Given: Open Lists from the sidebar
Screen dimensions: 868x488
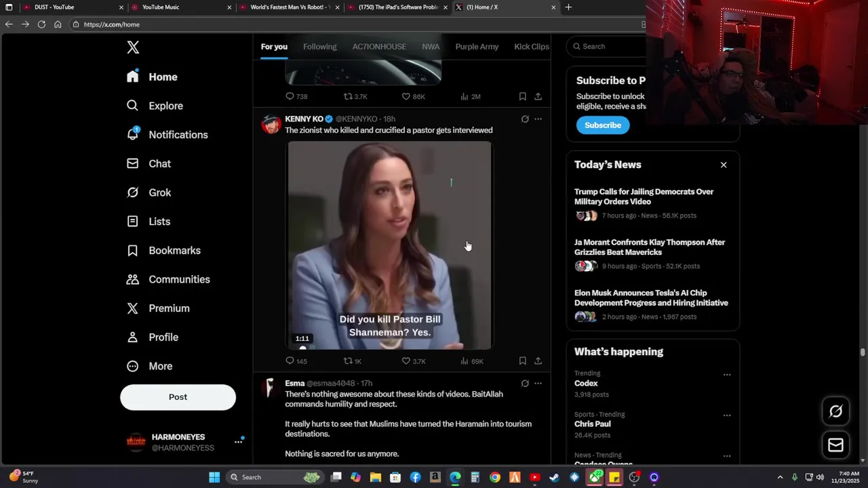Looking at the screenshot, I should click(149, 222).
